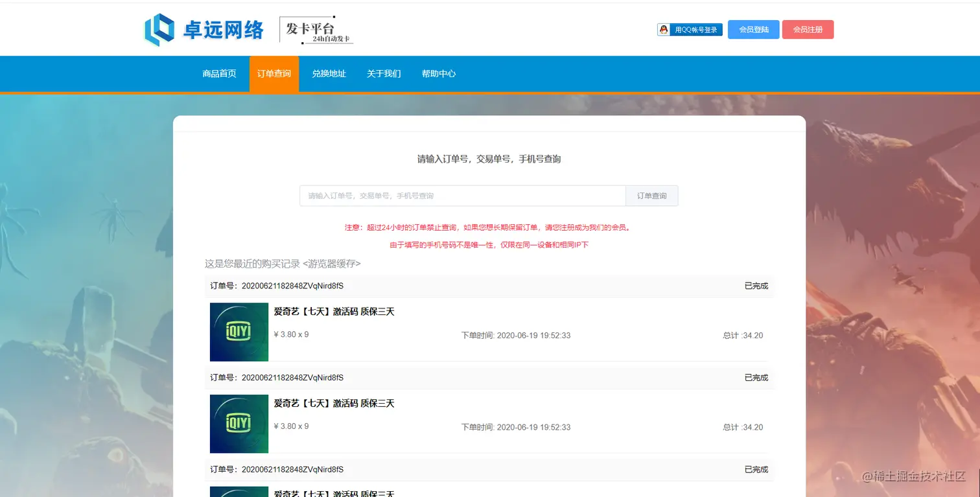Open the 会员登陆 member login
The image size is (980, 497).
754,30
